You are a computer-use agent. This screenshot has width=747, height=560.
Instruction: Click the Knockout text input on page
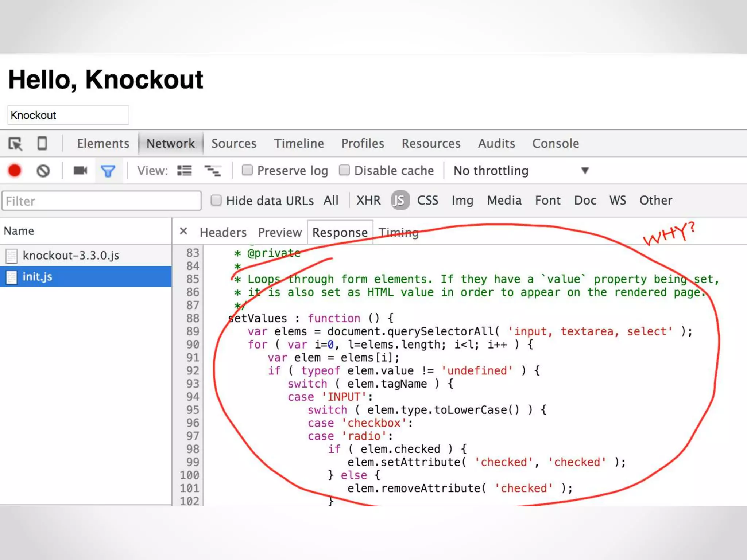pyautogui.click(x=68, y=115)
